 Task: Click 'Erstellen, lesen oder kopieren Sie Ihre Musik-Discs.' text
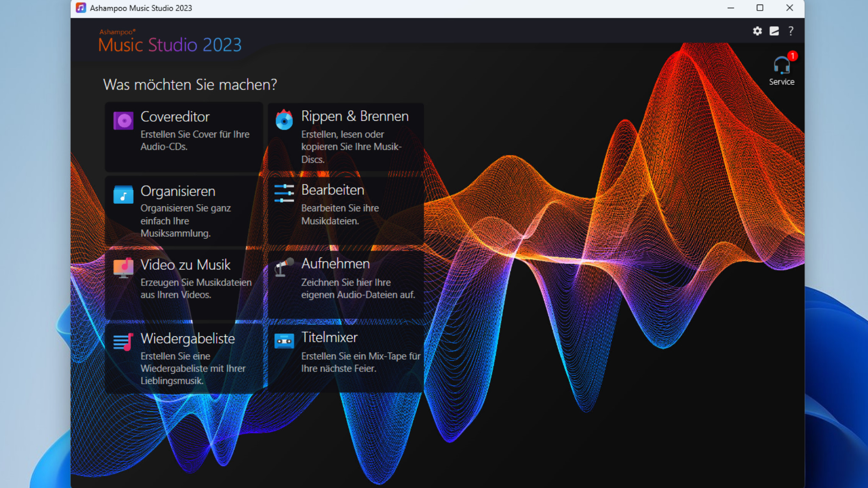click(x=351, y=147)
